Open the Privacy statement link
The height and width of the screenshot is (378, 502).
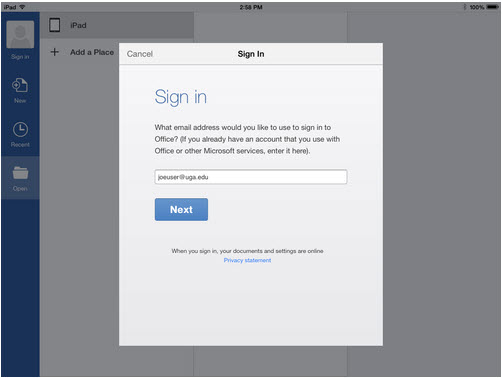247,260
